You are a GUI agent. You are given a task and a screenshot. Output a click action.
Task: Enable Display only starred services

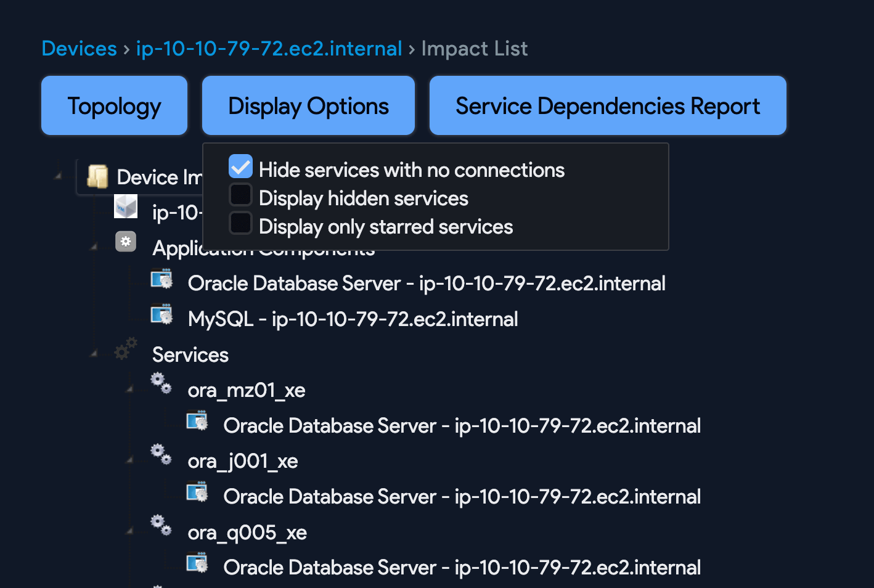(x=240, y=223)
